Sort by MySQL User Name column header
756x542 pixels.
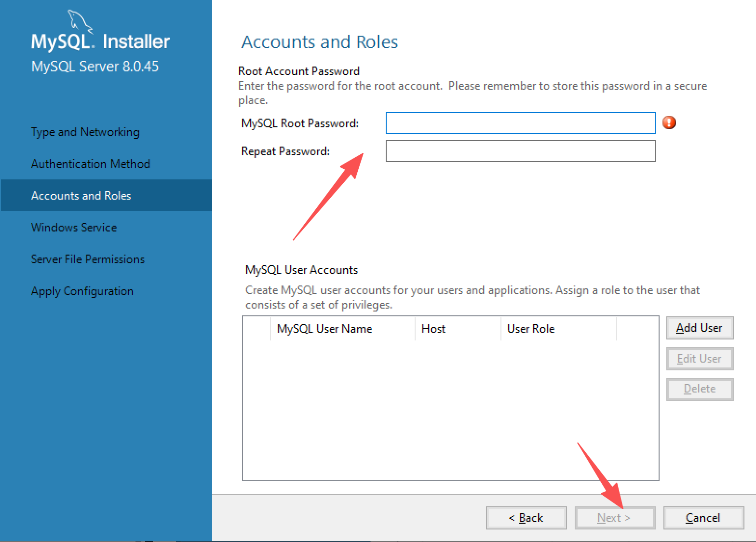pos(343,329)
